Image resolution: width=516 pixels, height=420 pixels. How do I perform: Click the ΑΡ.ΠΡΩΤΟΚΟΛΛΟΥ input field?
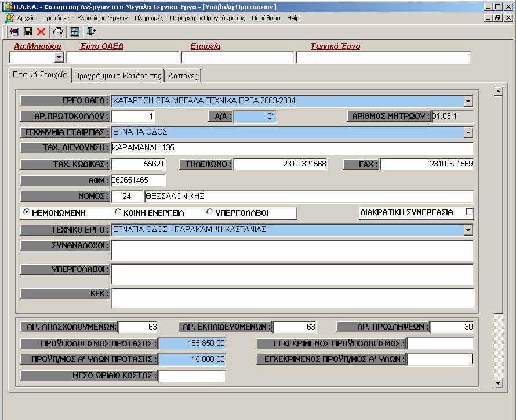point(133,116)
